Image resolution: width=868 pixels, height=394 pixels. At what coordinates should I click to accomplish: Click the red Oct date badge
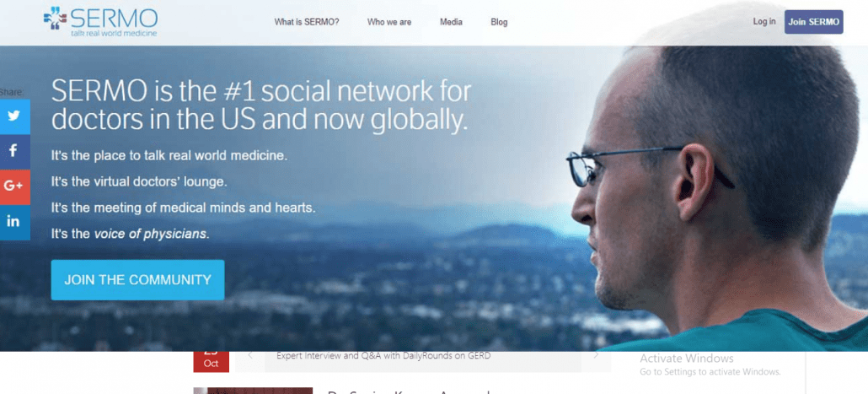pyautogui.click(x=211, y=360)
